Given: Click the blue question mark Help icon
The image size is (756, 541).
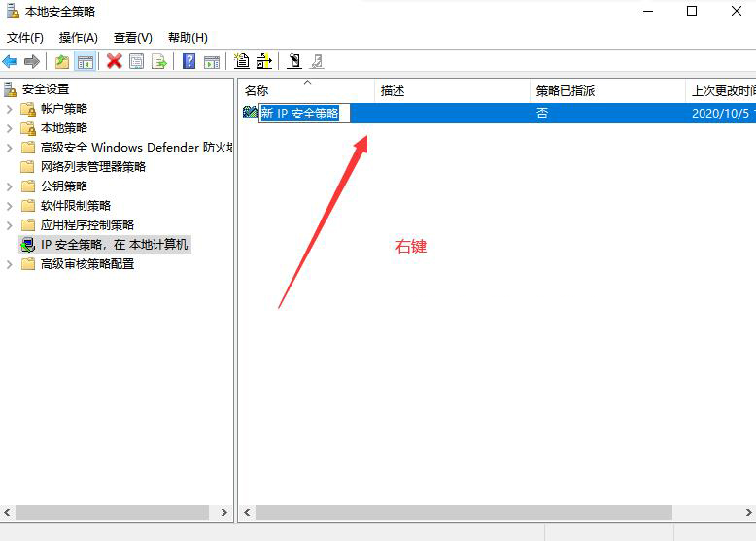Looking at the screenshot, I should [x=189, y=61].
